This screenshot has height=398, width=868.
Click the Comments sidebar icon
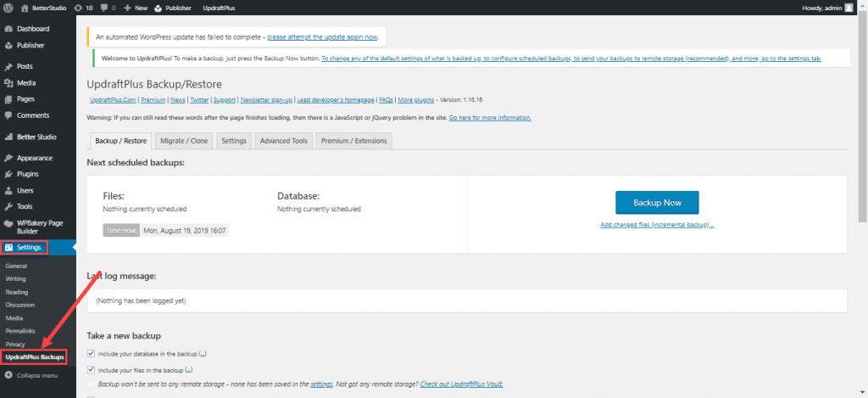(8, 115)
